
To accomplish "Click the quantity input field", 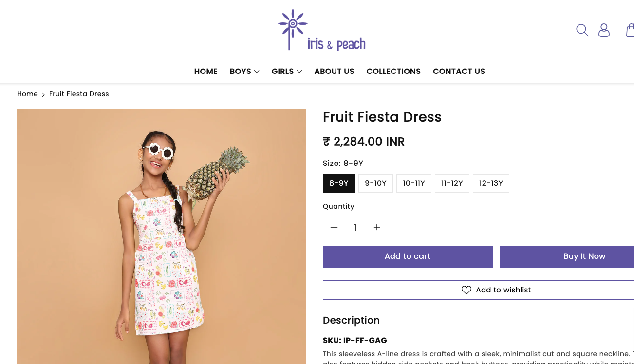I will pyautogui.click(x=355, y=228).
